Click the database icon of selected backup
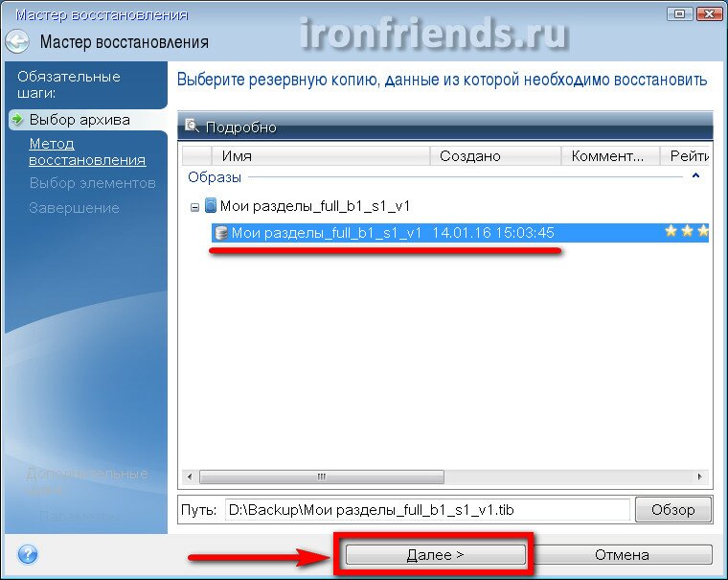The height and width of the screenshot is (580, 728). [x=221, y=232]
